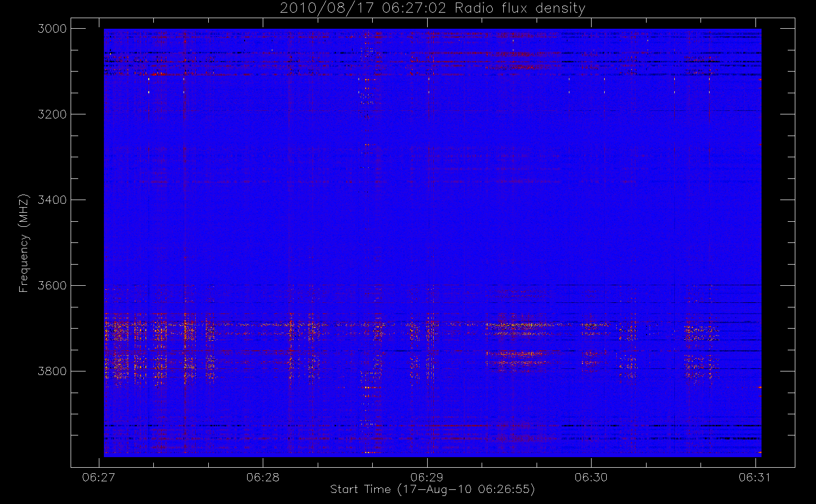The image size is (816, 504).
Task: Click the 06:30 time tick label
Action: coord(591,477)
